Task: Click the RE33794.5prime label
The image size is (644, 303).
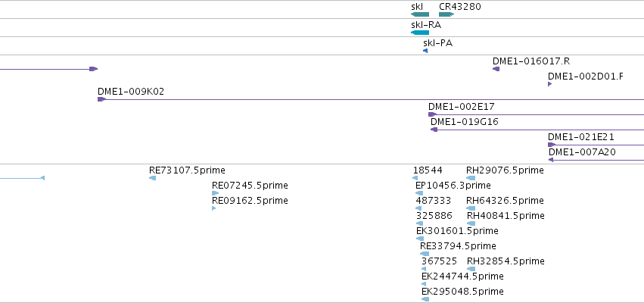Action: click(x=458, y=246)
